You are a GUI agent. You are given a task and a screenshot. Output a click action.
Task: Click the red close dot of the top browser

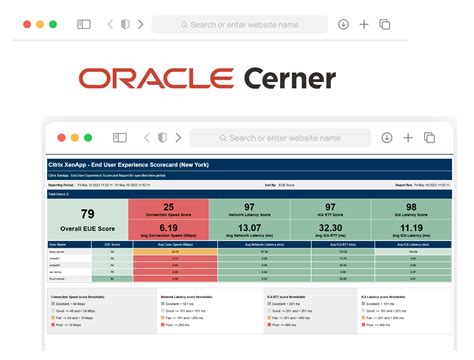27,24
